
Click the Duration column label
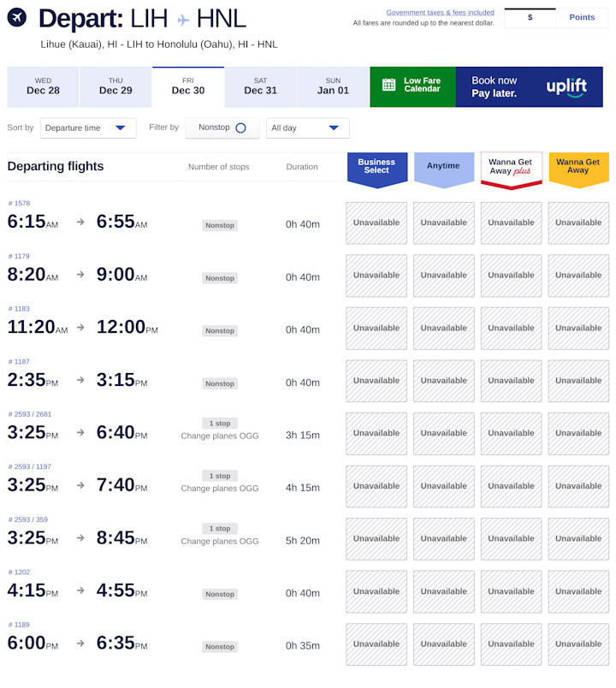(302, 167)
